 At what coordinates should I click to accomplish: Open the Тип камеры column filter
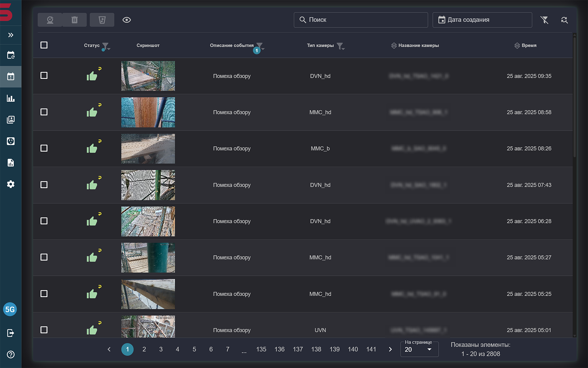(340, 46)
